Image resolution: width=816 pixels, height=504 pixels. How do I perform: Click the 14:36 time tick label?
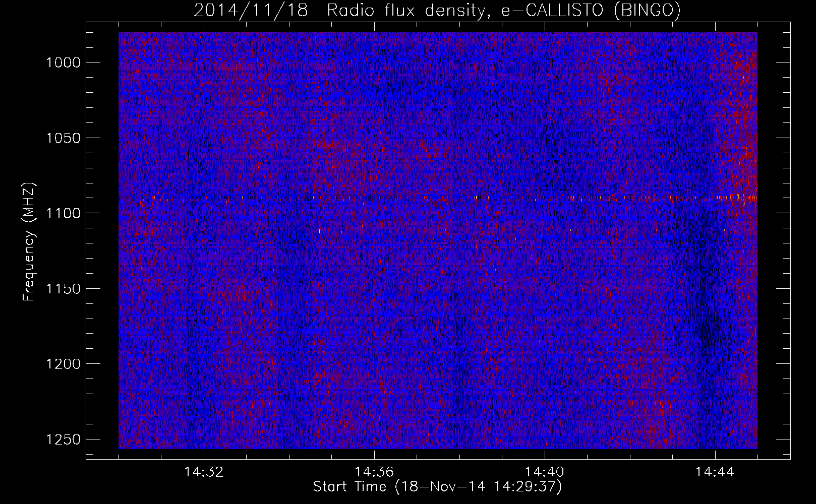point(374,472)
